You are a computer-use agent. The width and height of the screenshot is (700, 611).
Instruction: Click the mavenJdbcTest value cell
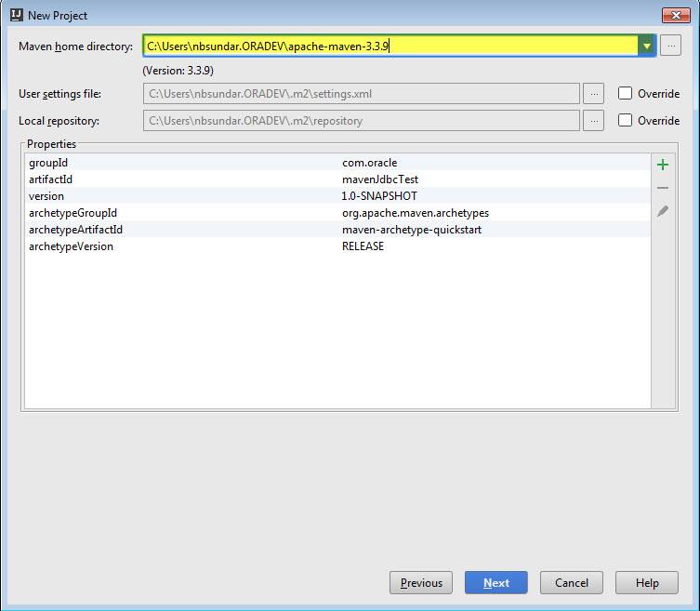[x=380, y=179]
